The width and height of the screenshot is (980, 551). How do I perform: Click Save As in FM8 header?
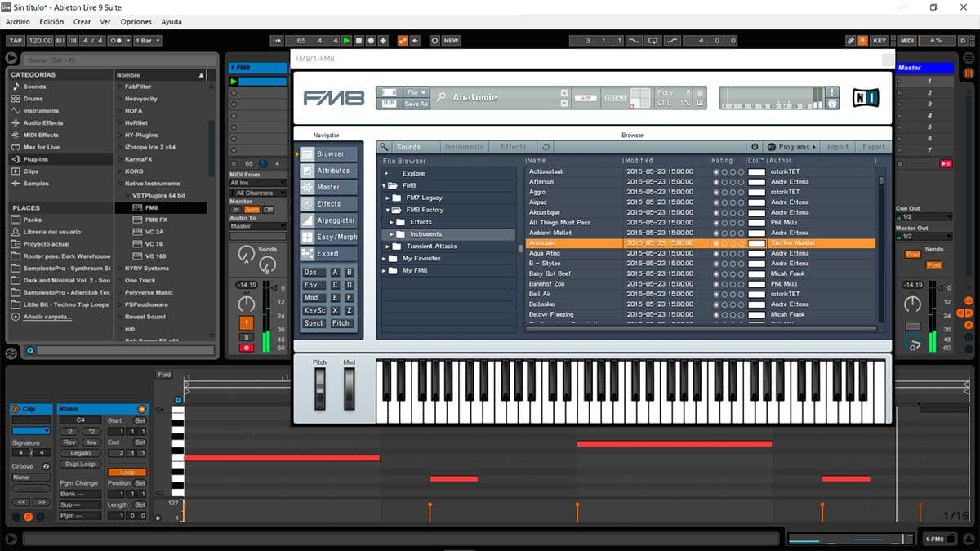(x=416, y=104)
